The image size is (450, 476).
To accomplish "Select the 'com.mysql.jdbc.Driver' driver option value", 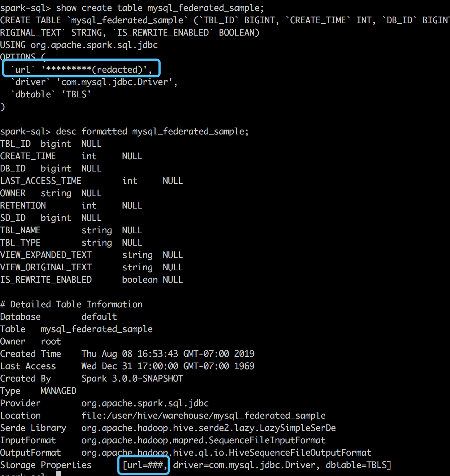I will (114, 82).
